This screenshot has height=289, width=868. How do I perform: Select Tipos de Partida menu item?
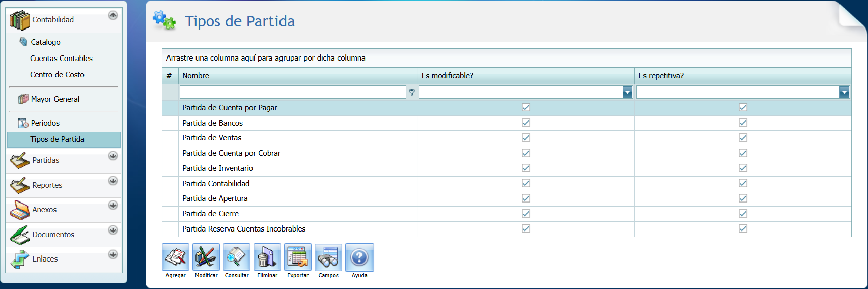tap(64, 139)
